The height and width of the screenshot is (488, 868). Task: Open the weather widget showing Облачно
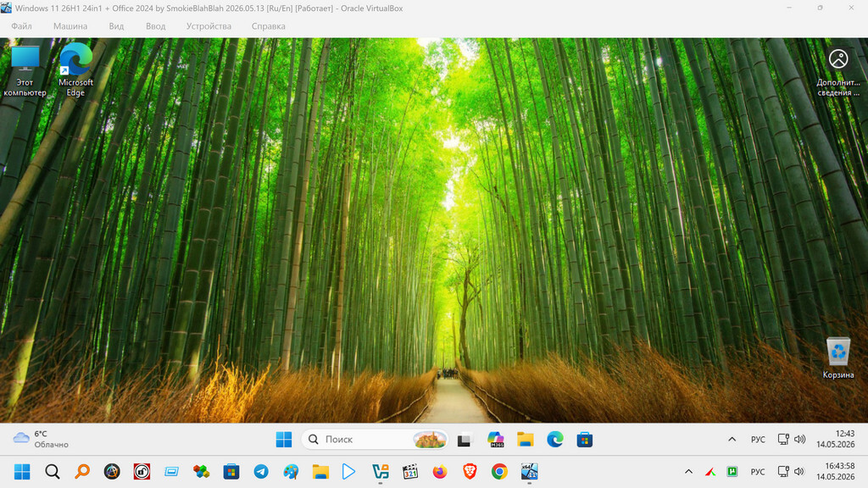coord(41,440)
